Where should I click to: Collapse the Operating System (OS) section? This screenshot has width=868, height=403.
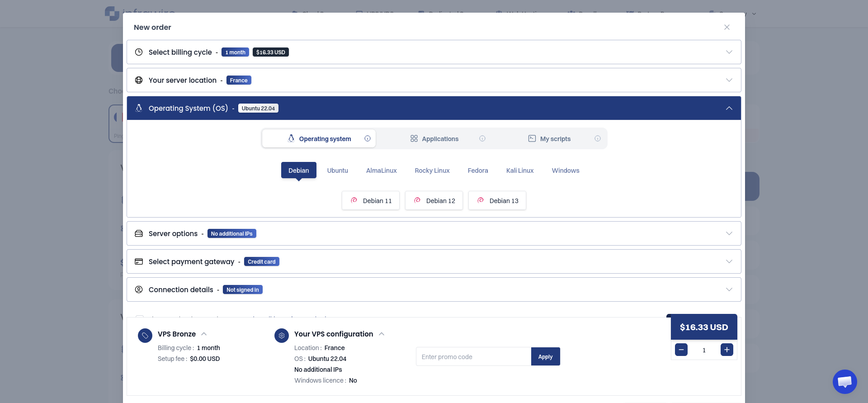pos(434,108)
